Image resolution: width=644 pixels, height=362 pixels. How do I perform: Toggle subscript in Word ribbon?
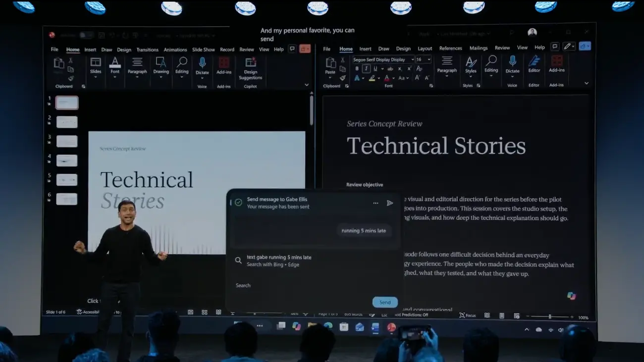[x=400, y=69]
